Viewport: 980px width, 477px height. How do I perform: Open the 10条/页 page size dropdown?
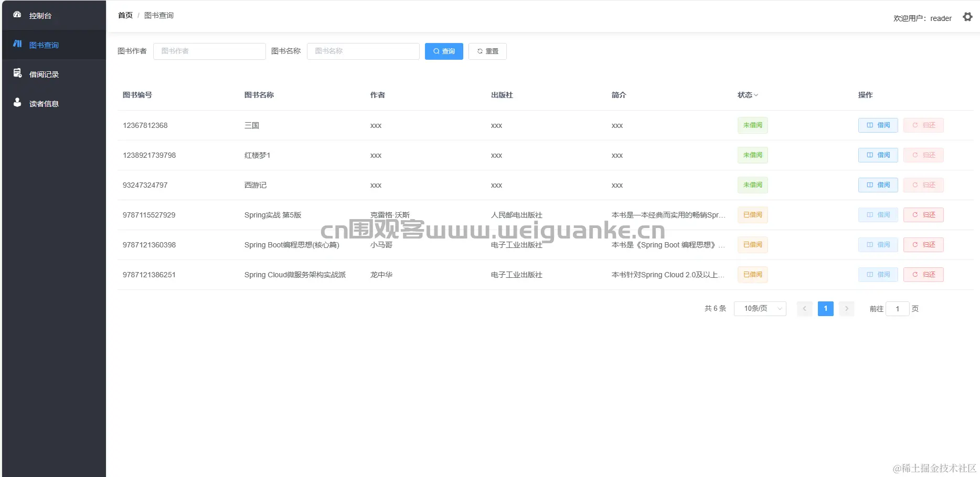coord(760,309)
